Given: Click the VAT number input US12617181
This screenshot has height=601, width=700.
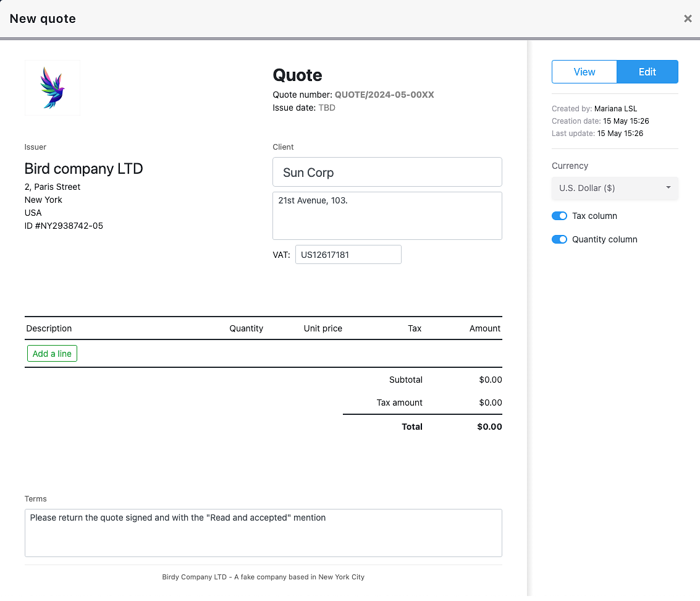Looking at the screenshot, I should (348, 254).
